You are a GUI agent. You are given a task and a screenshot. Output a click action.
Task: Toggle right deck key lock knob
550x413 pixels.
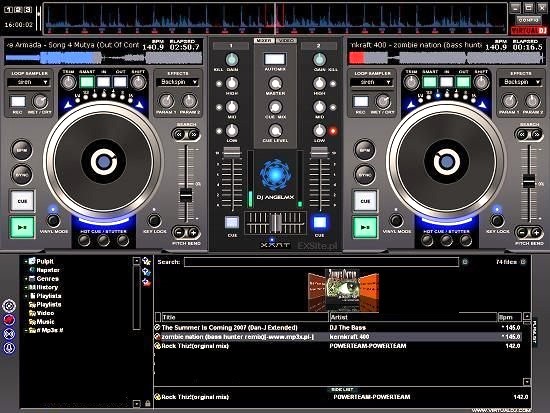(x=497, y=221)
